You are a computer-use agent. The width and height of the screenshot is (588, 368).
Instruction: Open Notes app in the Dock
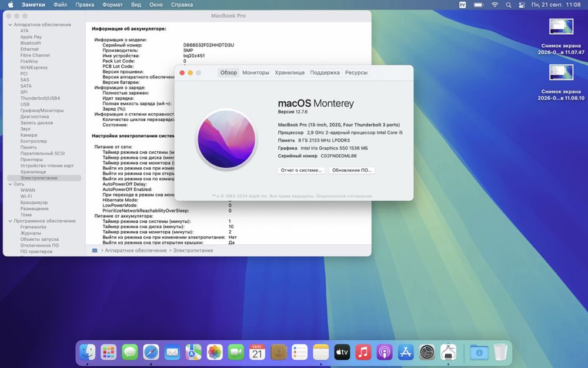point(321,352)
